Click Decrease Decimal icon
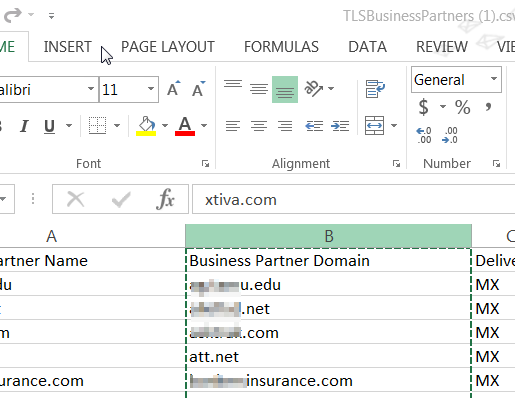This screenshot has width=515, height=398. pos(450,135)
